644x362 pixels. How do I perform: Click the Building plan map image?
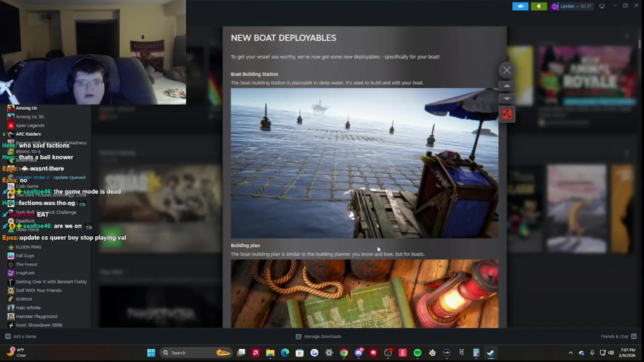point(365,294)
